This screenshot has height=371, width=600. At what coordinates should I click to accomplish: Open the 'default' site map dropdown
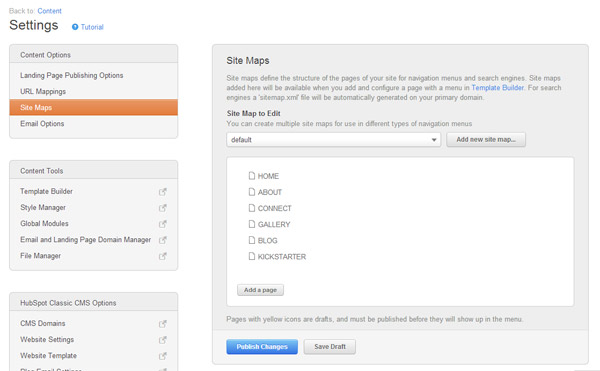click(x=333, y=140)
